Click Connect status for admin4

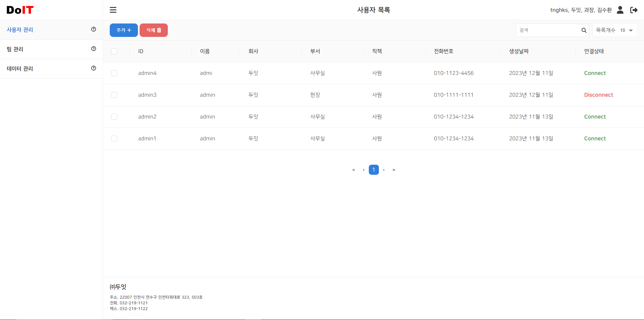[x=595, y=73]
